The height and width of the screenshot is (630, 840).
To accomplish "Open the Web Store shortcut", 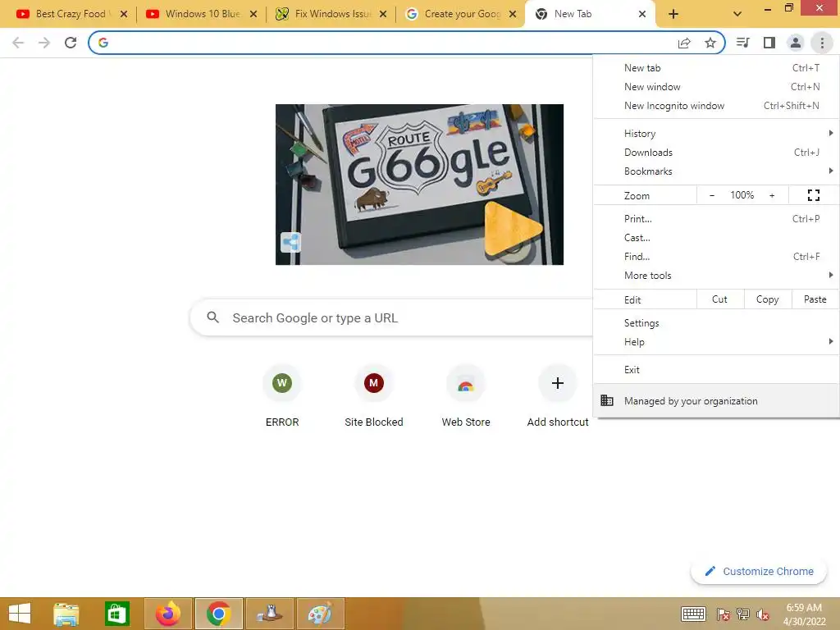I will (466, 396).
